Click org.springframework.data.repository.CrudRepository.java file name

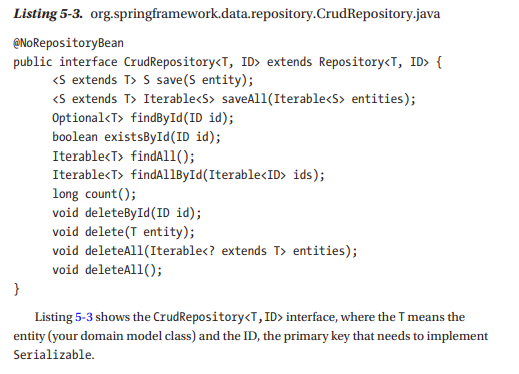click(265, 14)
